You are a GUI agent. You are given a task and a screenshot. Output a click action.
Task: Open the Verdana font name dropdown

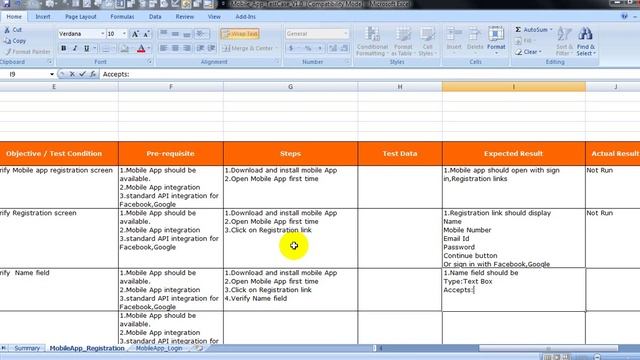pyautogui.click(x=102, y=34)
